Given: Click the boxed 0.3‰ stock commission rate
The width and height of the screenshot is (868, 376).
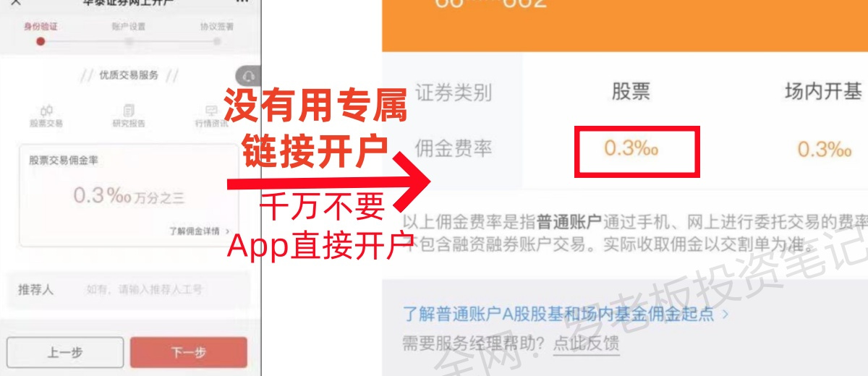Looking at the screenshot, I should click(x=637, y=151).
